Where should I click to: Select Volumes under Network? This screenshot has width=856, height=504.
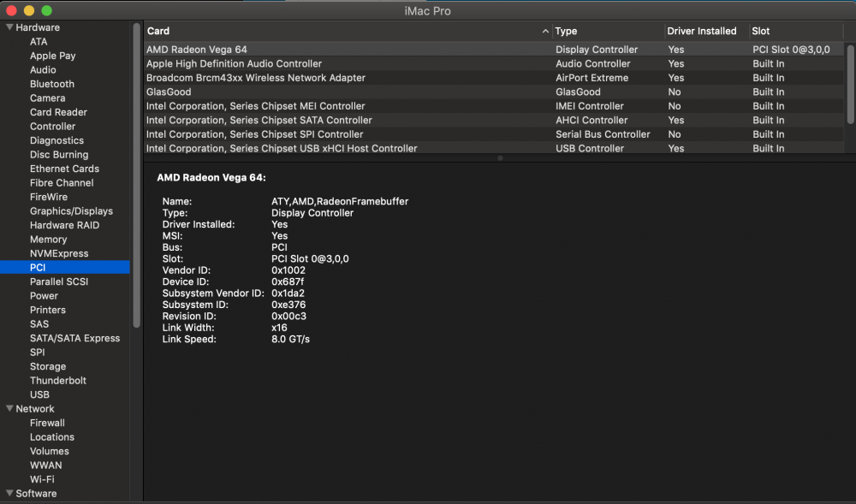[49, 451]
